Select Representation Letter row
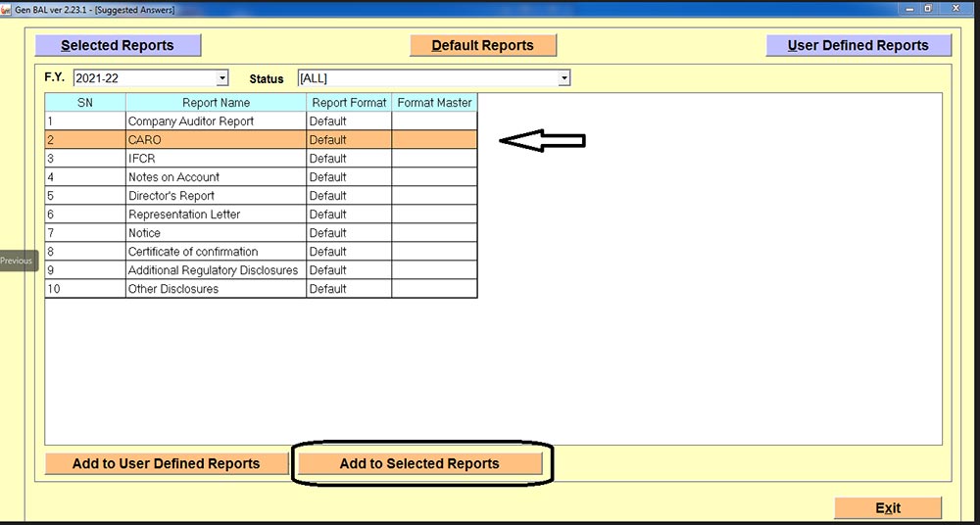Viewport: 980px width, 525px height. tap(261, 215)
